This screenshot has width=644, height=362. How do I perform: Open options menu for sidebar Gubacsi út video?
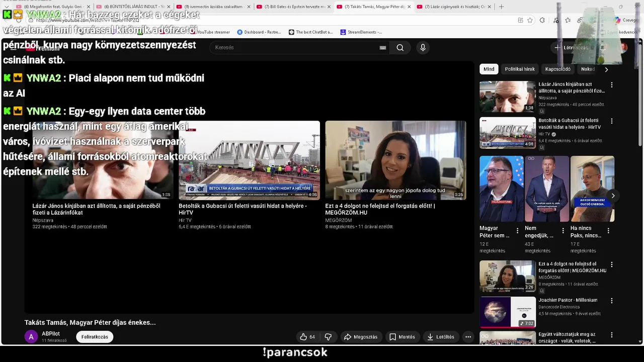(x=612, y=121)
